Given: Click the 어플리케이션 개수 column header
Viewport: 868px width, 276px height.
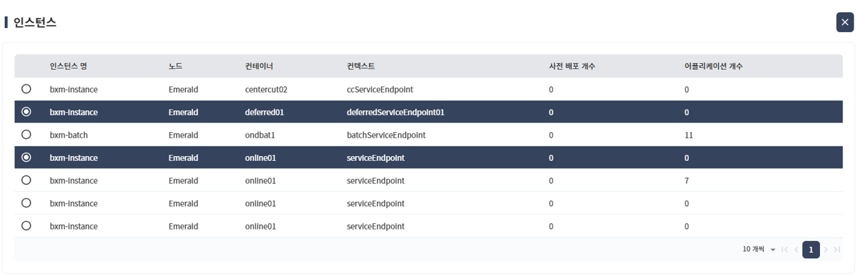Looking at the screenshot, I should coord(708,66).
